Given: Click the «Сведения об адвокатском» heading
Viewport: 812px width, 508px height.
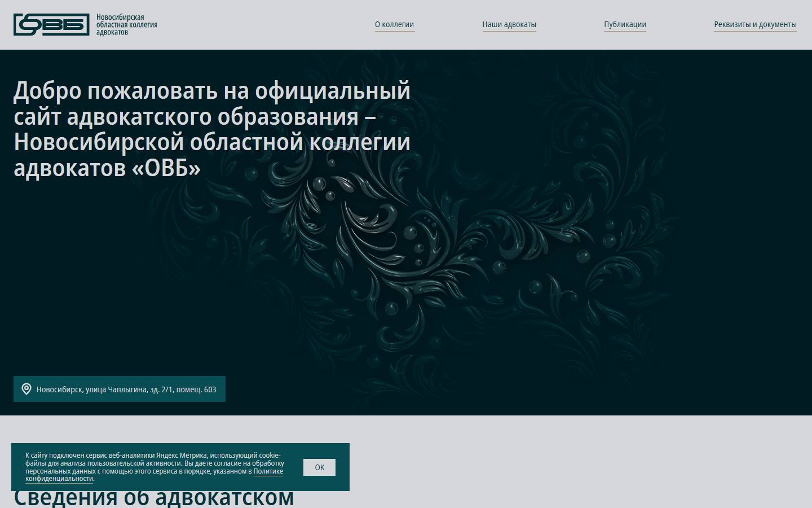Looking at the screenshot, I should click(154, 497).
